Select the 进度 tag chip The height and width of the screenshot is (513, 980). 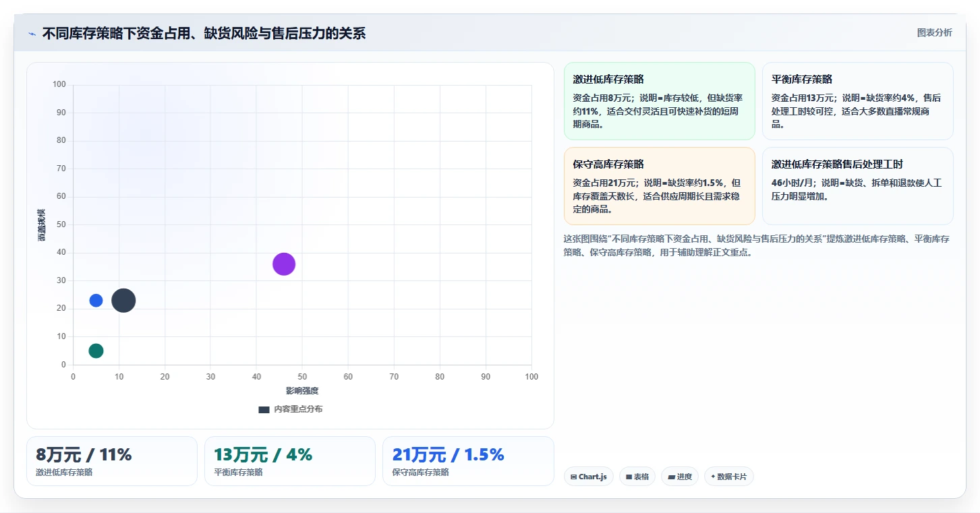pos(679,477)
